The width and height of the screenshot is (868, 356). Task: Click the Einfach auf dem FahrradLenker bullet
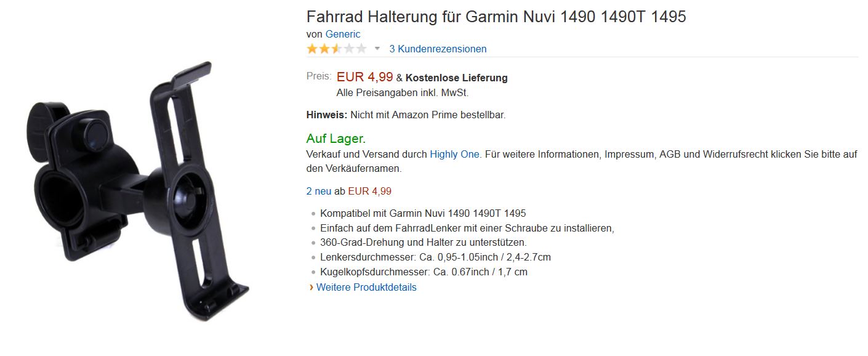coord(467,228)
